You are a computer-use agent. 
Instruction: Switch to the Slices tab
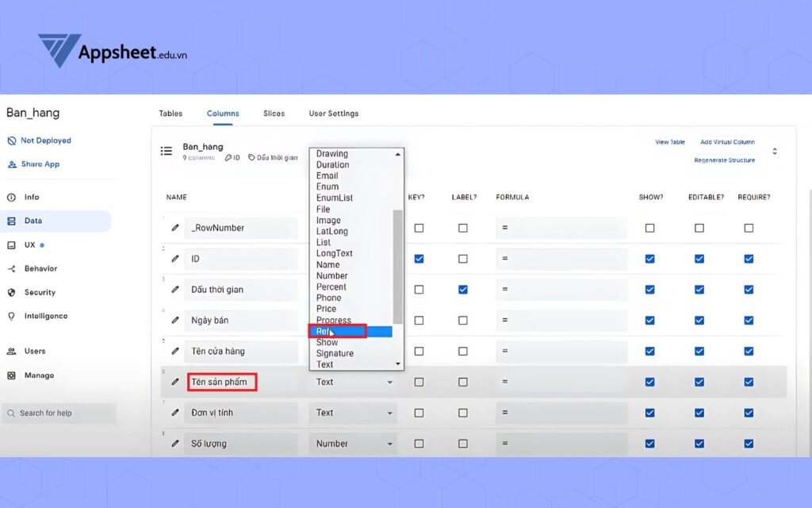(x=274, y=114)
